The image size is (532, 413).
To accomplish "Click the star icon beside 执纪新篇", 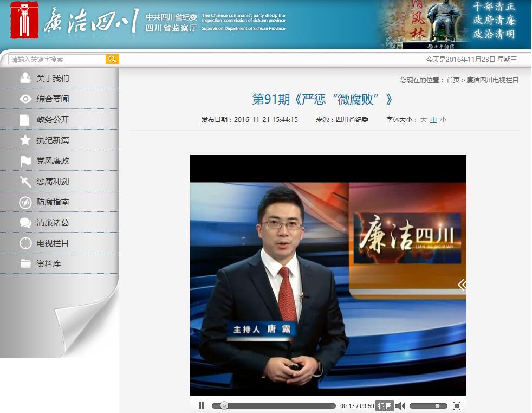I will 25,140.
